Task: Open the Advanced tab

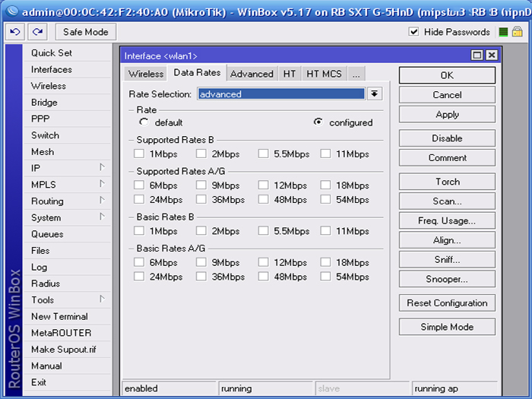Action: [x=252, y=74]
